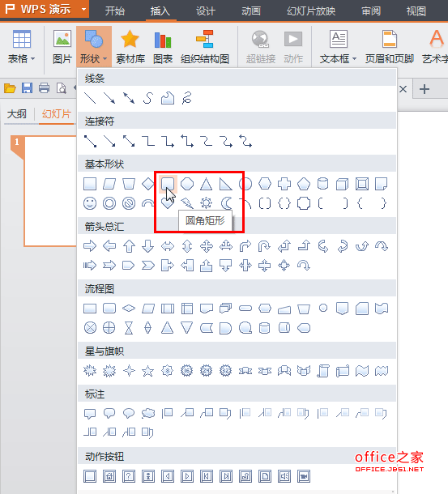Select the scribble line shape
The width and height of the screenshot is (448, 494).
[x=187, y=98]
